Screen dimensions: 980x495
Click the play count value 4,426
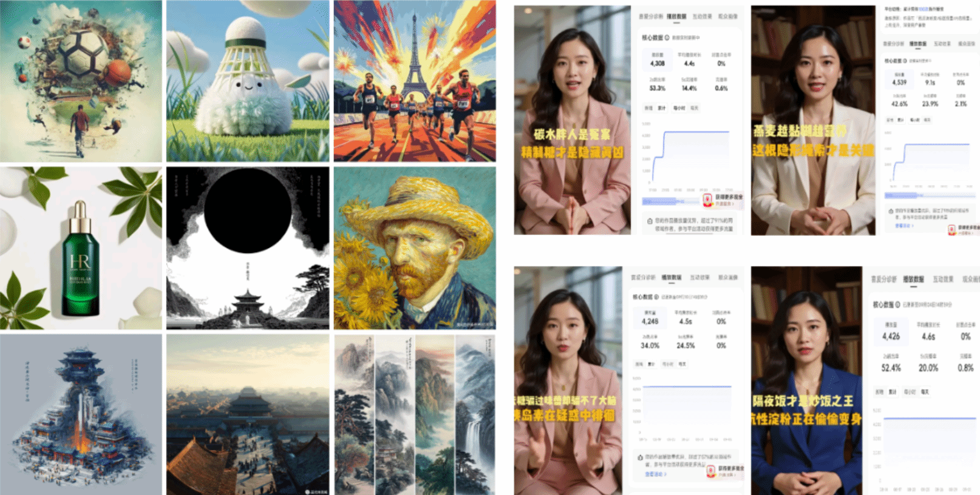(x=891, y=336)
